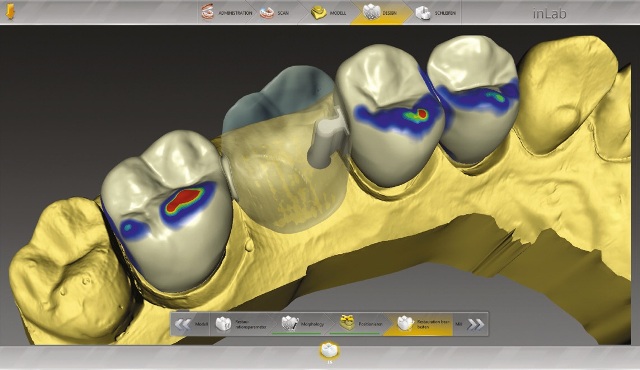The height and width of the screenshot is (370, 640).
Task: Click the Administration jaw icon
Action: point(207,13)
